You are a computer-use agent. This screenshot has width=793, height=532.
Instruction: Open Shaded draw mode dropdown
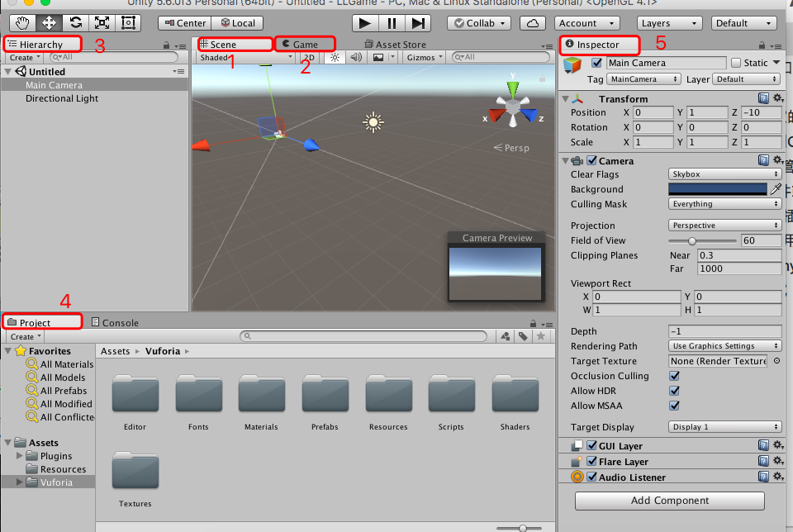pyautogui.click(x=245, y=57)
